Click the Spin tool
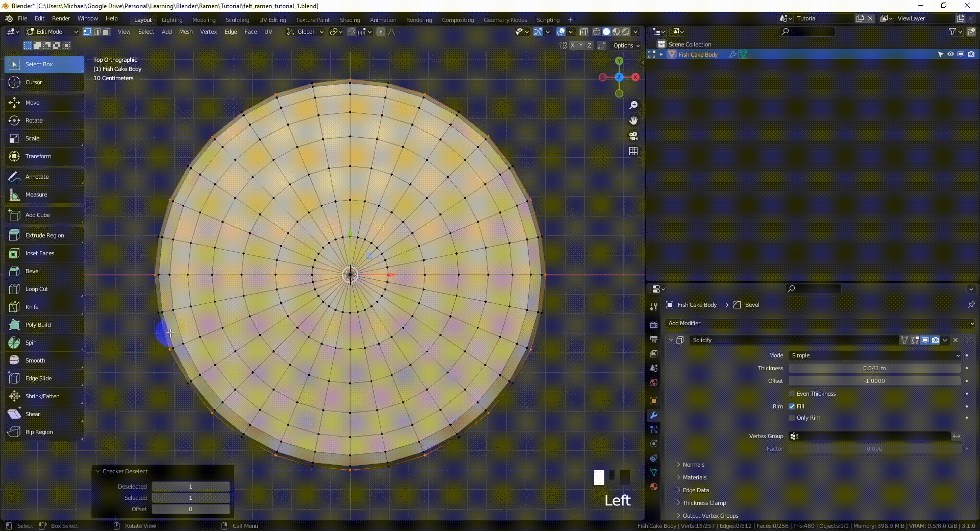980x531 pixels. 31,343
